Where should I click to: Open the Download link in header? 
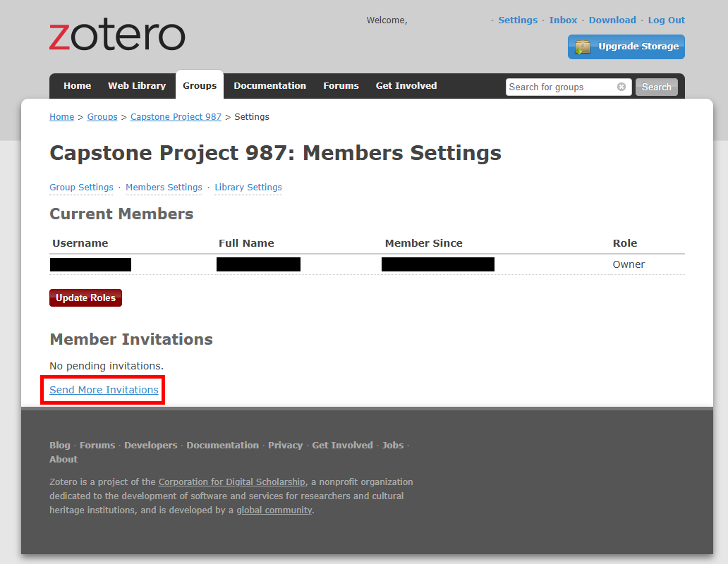coord(612,20)
